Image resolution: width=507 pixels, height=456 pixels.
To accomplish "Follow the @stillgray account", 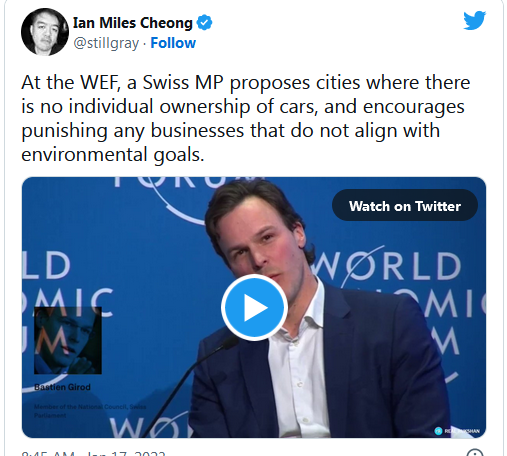I will click(173, 43).
